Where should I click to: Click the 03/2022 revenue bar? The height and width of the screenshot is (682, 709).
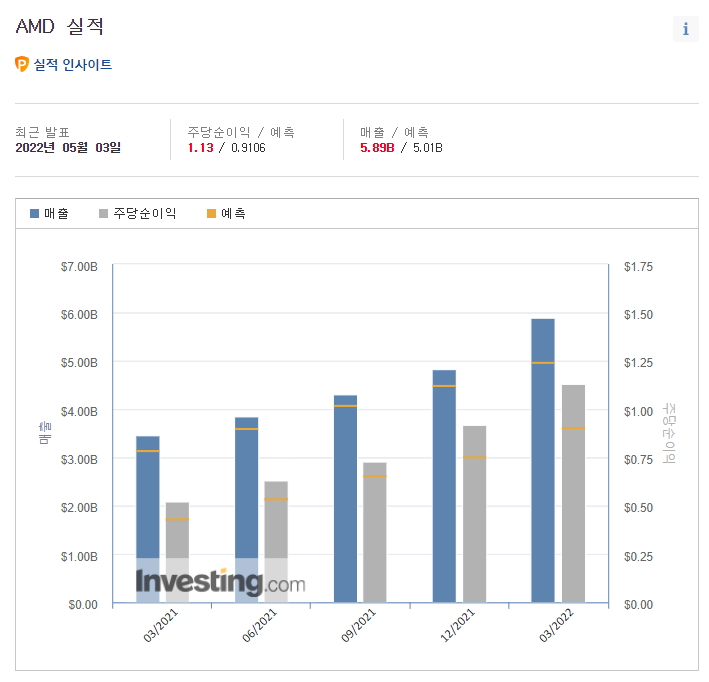[x=543, y=460]
